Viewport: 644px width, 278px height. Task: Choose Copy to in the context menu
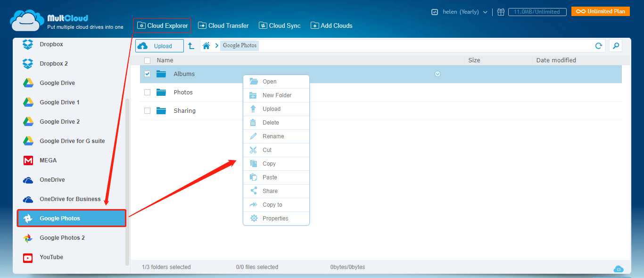(276, 205)
